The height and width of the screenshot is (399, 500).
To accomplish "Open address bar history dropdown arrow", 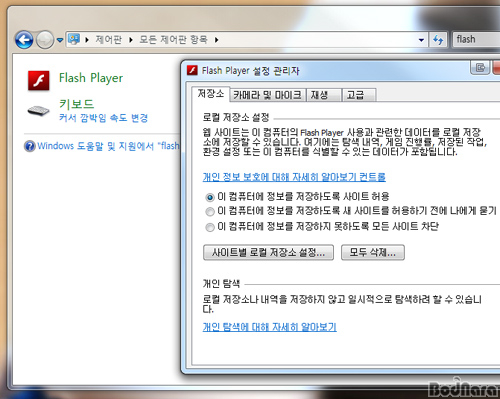I will coord(421,40).
